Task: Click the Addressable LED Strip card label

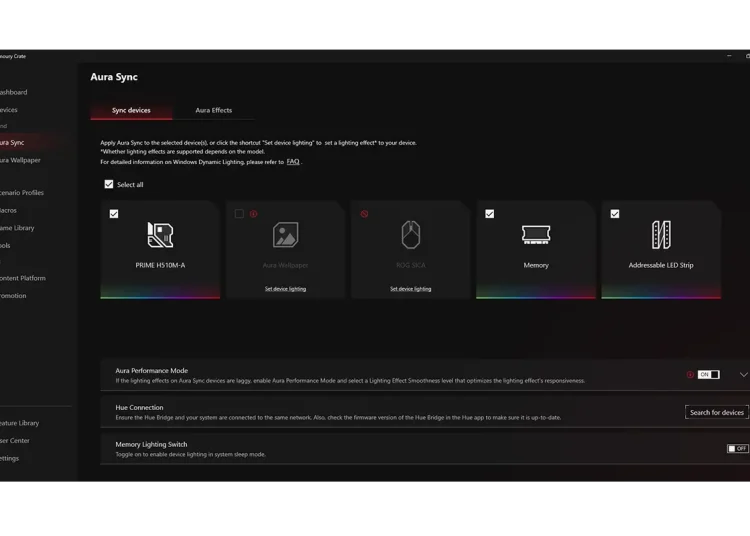Action: click(661, 265)
